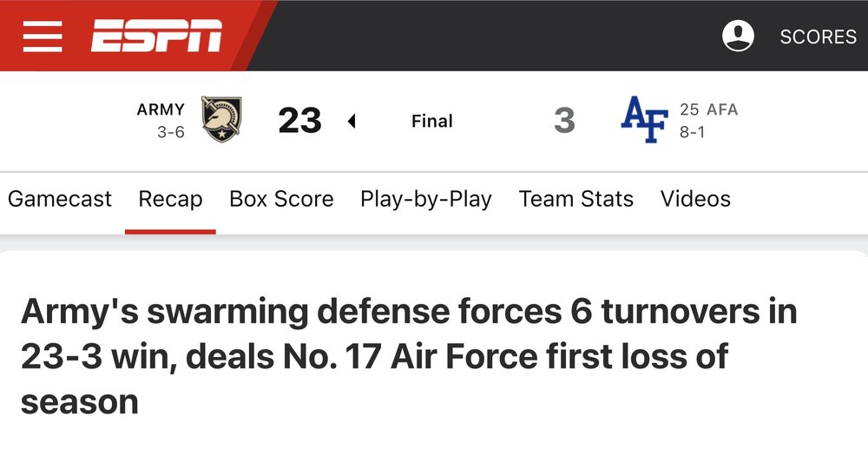Click Air Force's score of 3
Image resolution: width=868 pixels, height=463 pixels.
click(564, 121)
